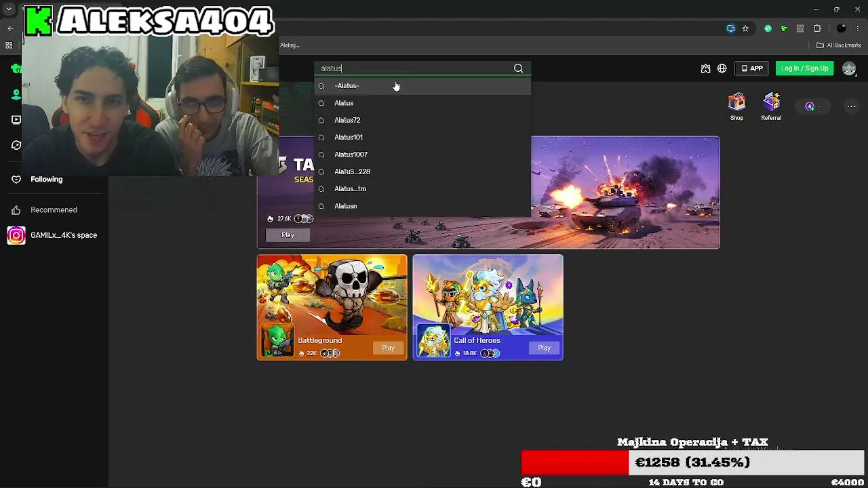Click the Log In / Sign Up button
The height and width of the screenshot is (488, 868).
pyautogui.click(x=804, y=68)
